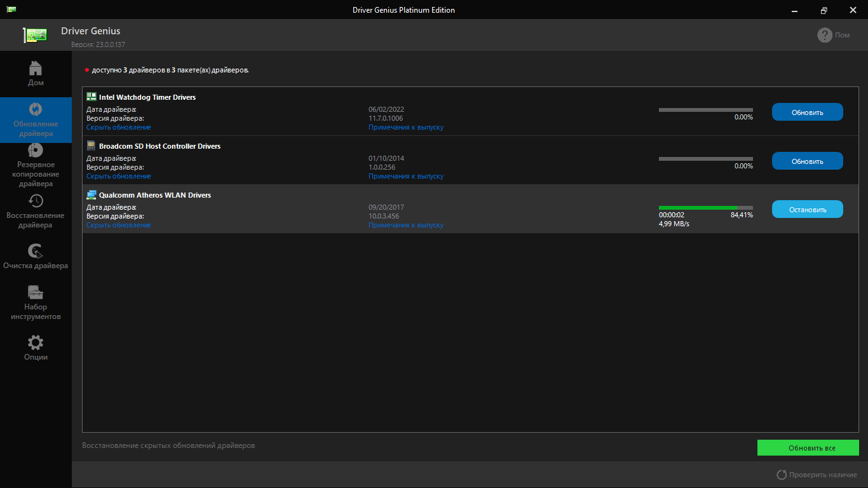Click the Broadcom progress bar
This screenshot has width=868, height=488.
706,159
